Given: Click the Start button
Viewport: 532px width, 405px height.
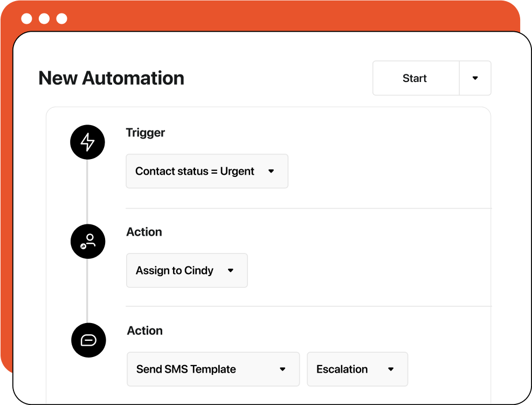Looking at the screenshot, I should (x=416, y=78).
